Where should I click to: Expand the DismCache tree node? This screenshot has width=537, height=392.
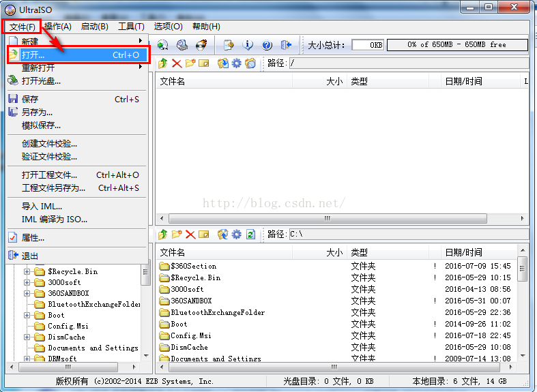27,337
